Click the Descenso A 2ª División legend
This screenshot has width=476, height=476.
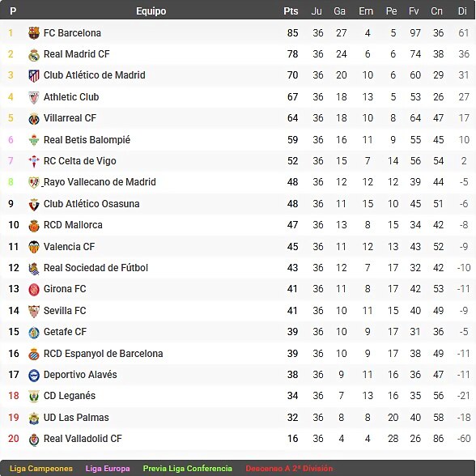point(289,469)
